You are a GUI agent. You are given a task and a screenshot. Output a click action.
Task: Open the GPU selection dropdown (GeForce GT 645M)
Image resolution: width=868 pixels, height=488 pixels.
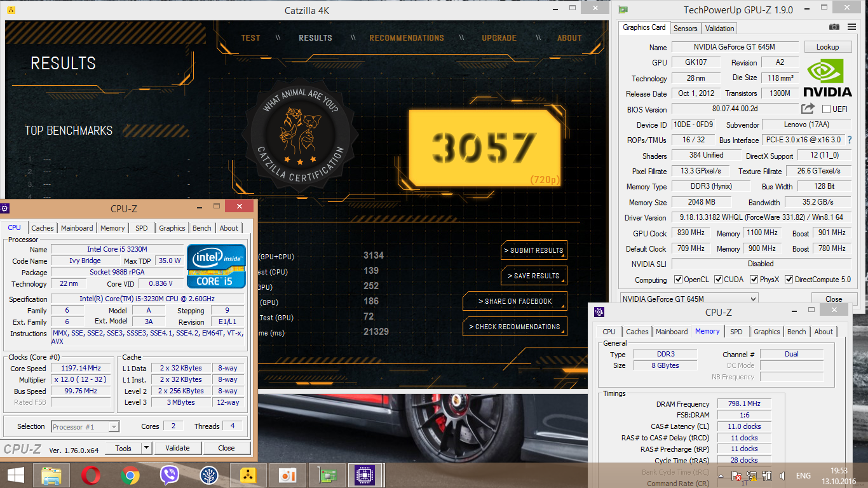(689, 299)
